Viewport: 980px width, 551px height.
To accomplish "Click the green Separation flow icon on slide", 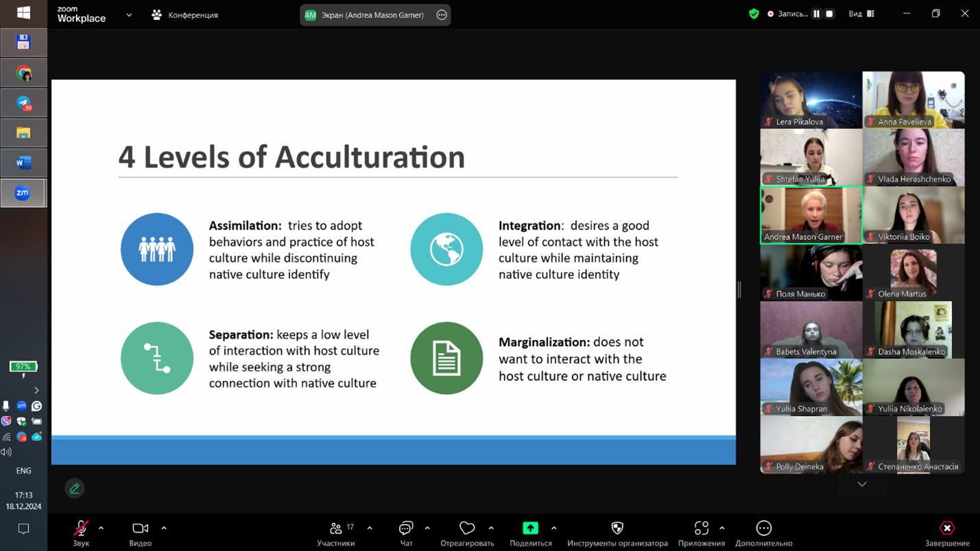I will 157,358.
